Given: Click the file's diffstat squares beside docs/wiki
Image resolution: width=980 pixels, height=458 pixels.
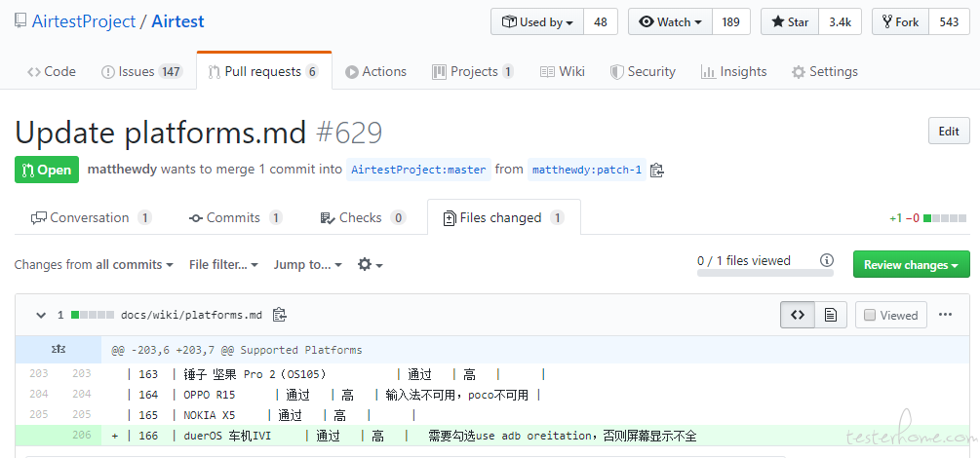Looking at the screenshot, I should coord(93,315).
